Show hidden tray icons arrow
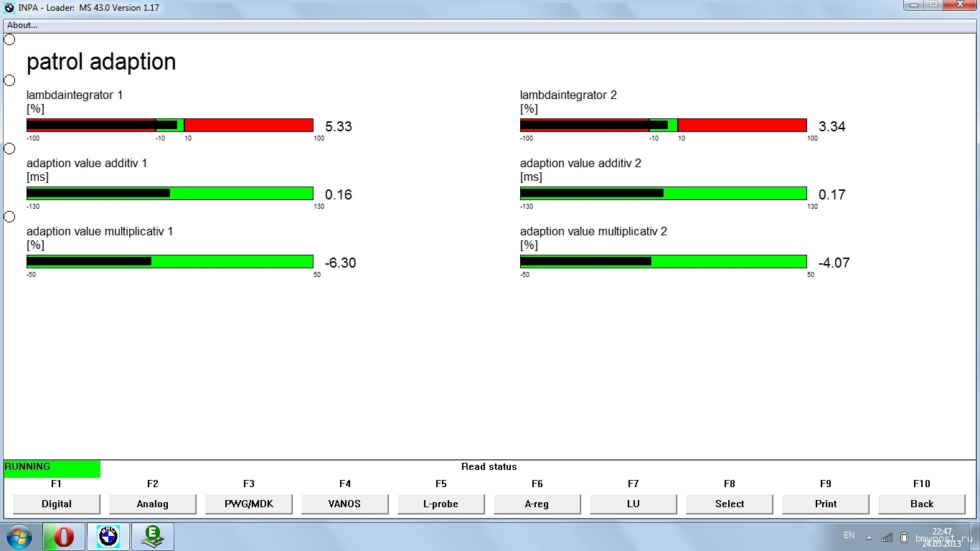Screen dimensions: 980x551 click(869, 537)
